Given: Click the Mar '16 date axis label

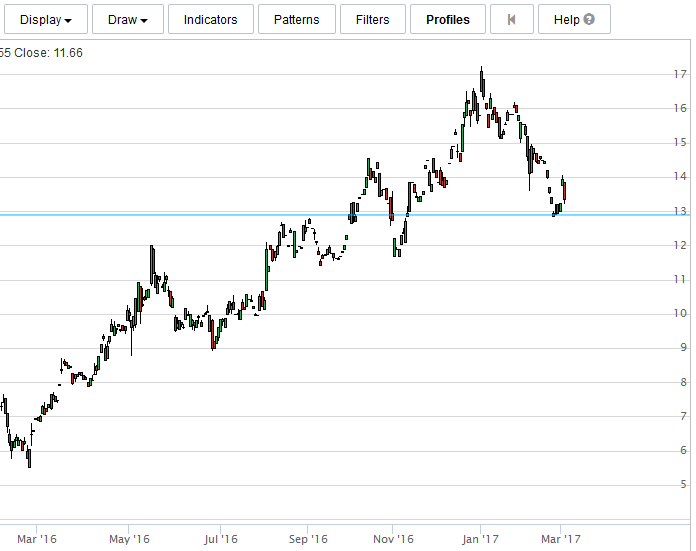Looking at the screenshot, I should (37, 539).
